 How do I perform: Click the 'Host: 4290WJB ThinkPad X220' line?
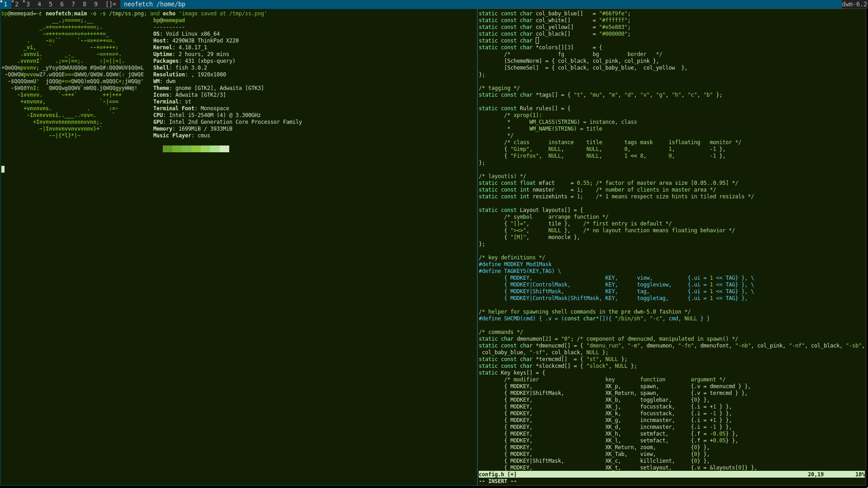[196, 41]
